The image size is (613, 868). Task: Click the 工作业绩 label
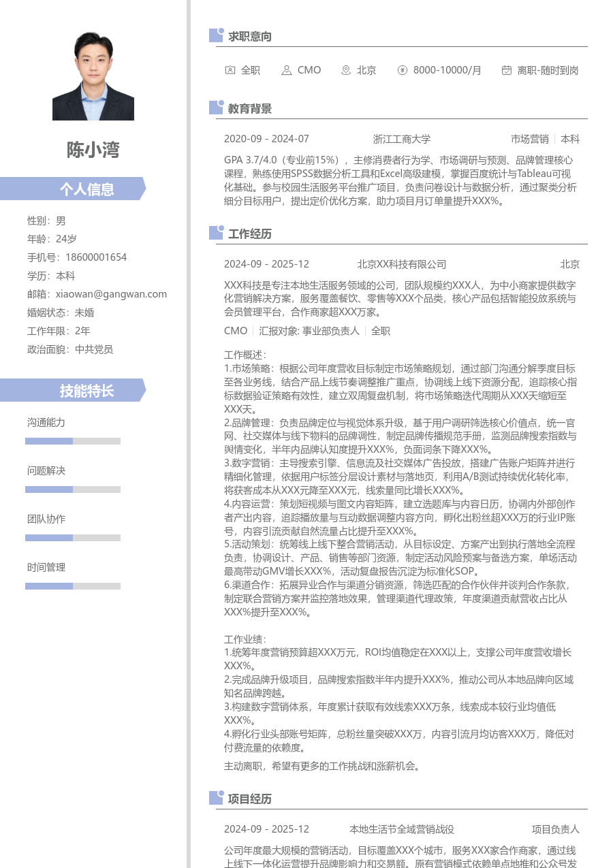coord(246,639)
